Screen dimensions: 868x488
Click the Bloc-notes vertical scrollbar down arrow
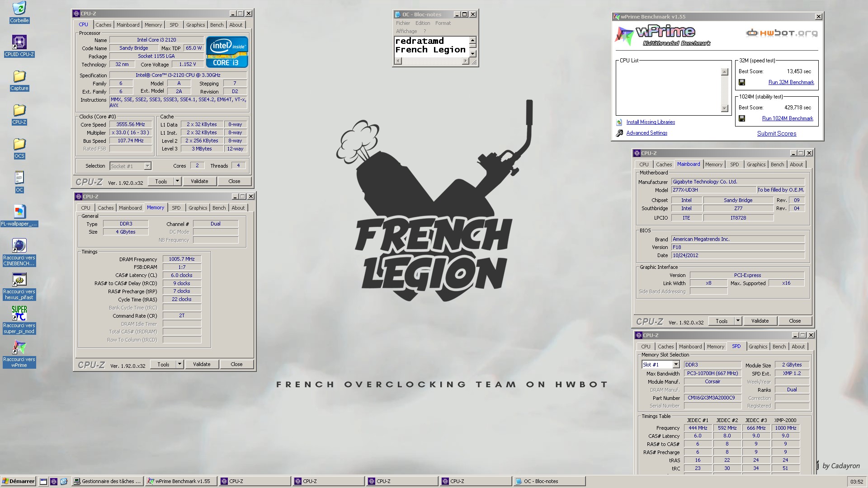(472, 54)
